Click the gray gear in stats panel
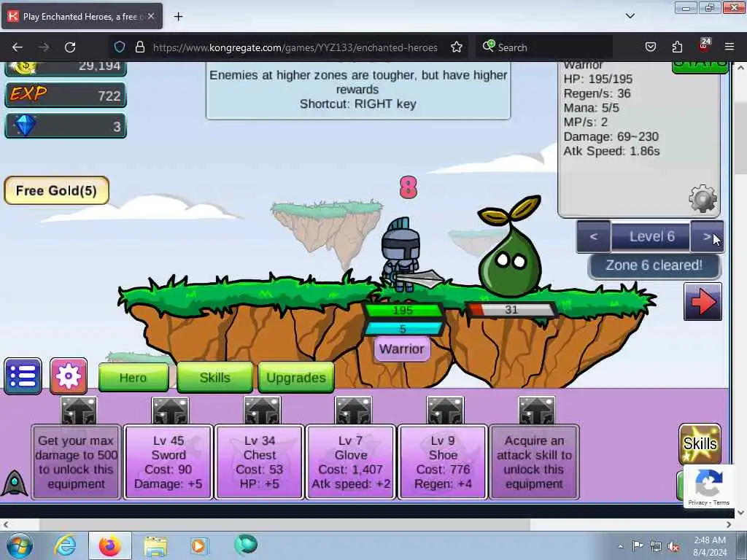This screenshot has width=747, height=560. pos(703,198)
